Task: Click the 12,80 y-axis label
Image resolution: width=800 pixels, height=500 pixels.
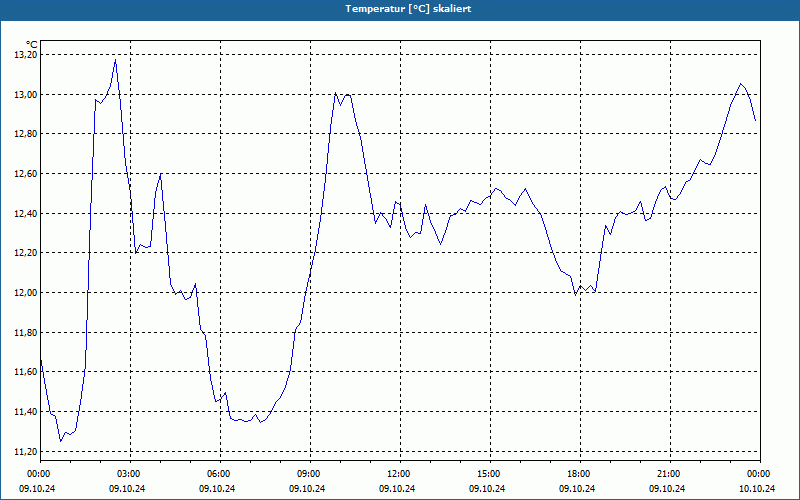Action: point(25,134)
